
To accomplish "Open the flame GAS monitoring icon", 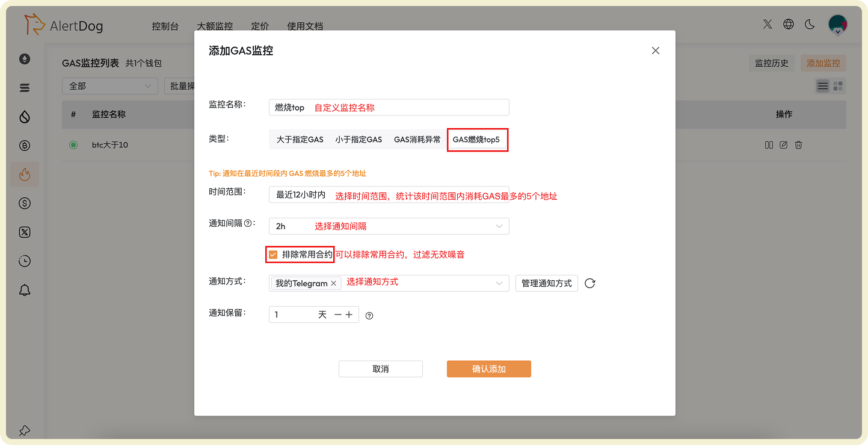I will click(x=25, y=174).
